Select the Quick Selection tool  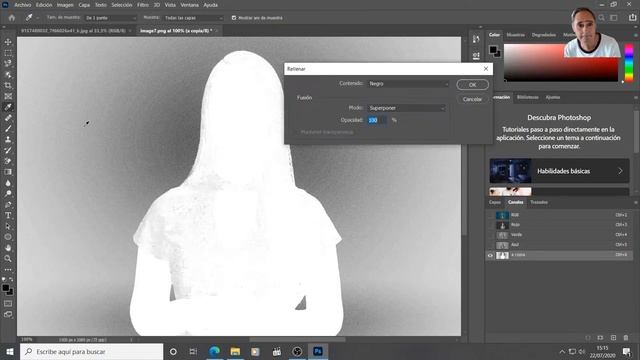tap(8, 75)
